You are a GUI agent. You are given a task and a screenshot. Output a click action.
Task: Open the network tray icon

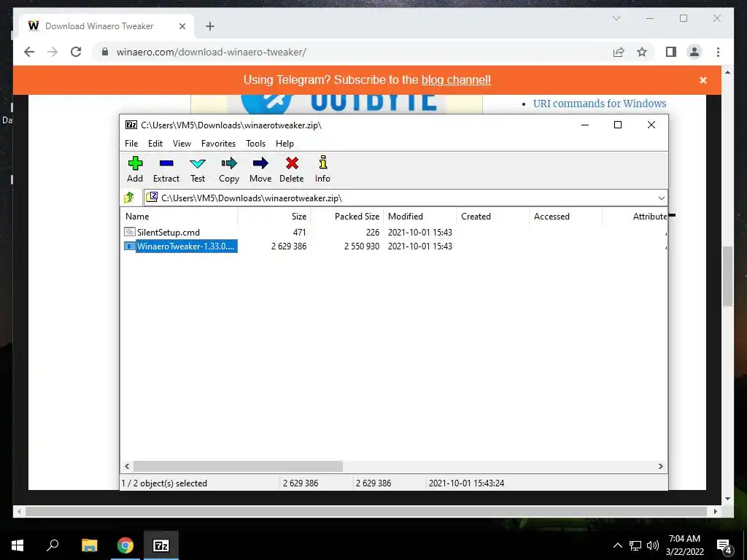pyautogui.click(x=635, y=545)
